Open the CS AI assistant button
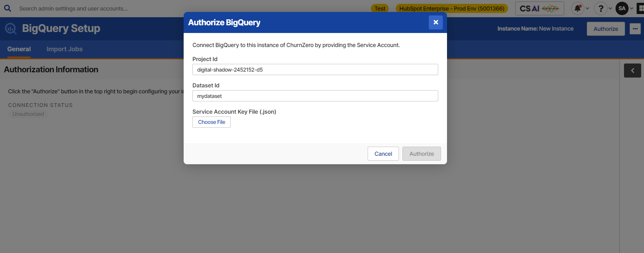Image resolution: width=644 pixels, height=253 pixels. click(x=539, y=8)
